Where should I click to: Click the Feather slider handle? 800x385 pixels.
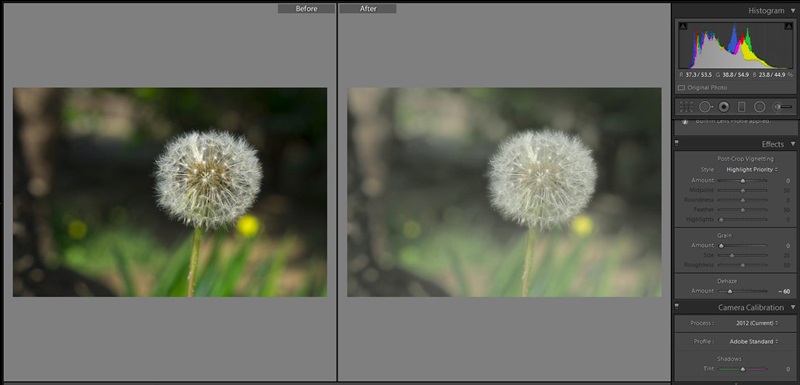(742, 210)
